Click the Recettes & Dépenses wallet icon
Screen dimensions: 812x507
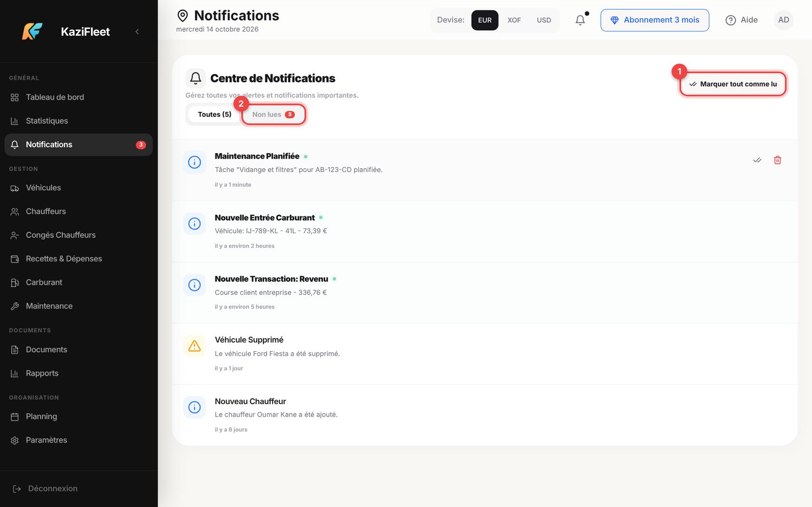click(15, 259)
